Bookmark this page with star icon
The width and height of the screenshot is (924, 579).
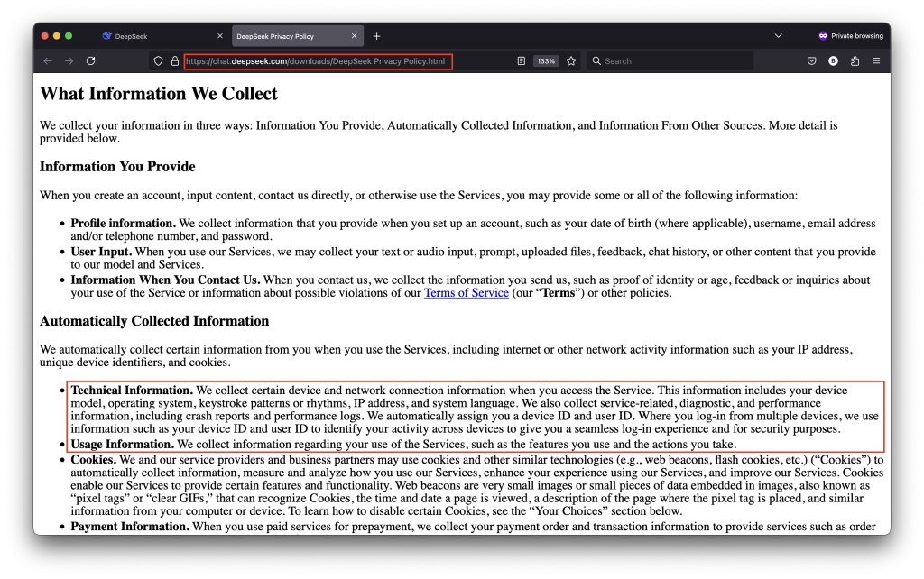pyautogui.click(x=571, y=61)
